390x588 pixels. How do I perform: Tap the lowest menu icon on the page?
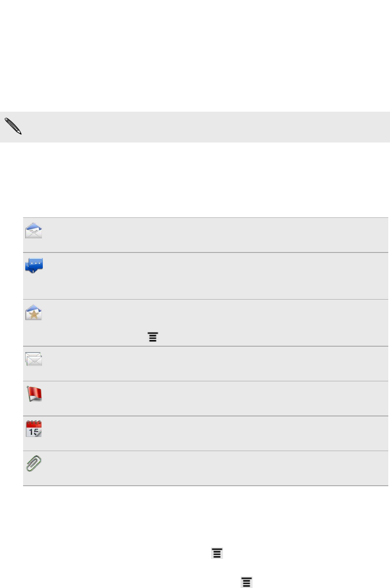coord(246,582)
